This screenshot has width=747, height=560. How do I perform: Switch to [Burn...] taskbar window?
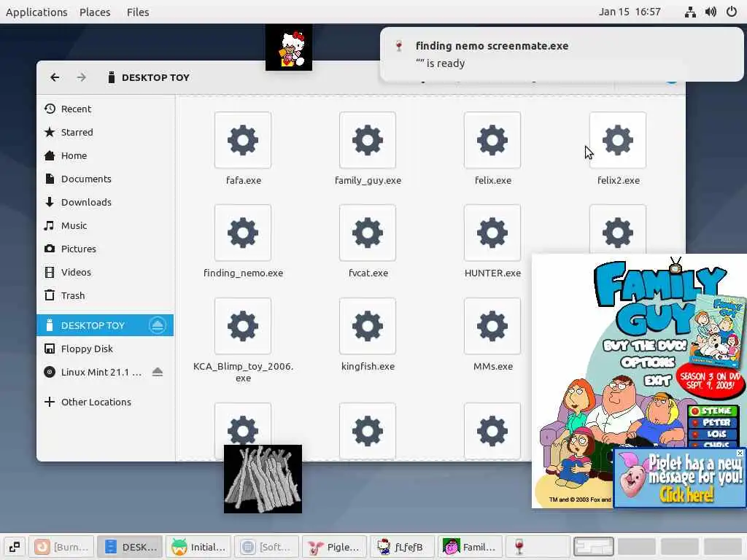pyautogui.click(x=61, y=547)
